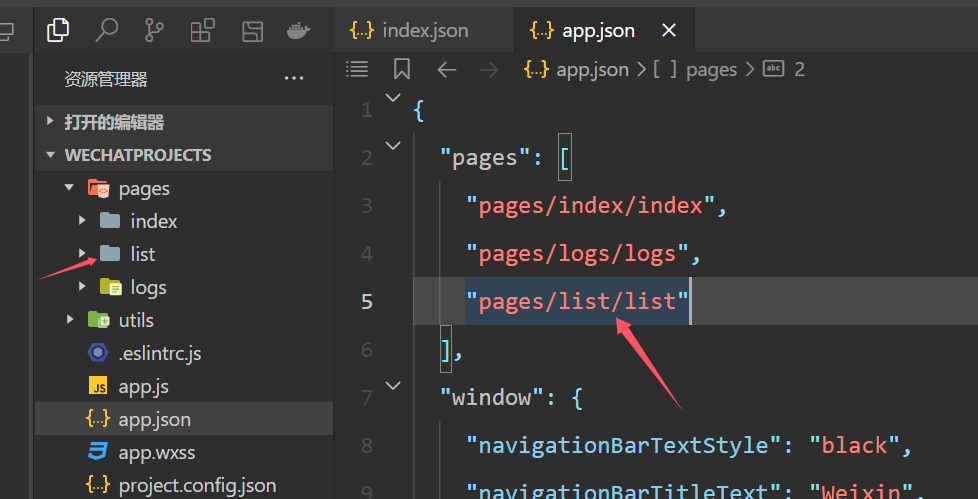Collapse the WECHATPROJECTS section
The image size is (978, 499).
tap(51, 155)
